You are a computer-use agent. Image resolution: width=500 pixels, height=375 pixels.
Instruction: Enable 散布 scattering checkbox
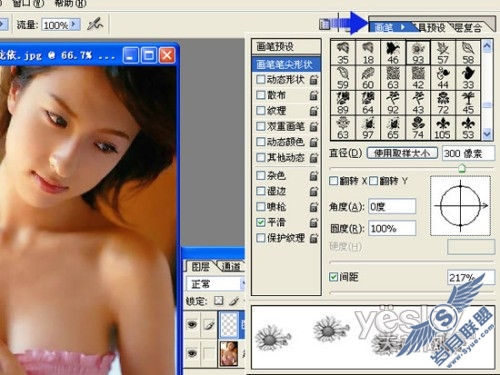tap(261, 95)
